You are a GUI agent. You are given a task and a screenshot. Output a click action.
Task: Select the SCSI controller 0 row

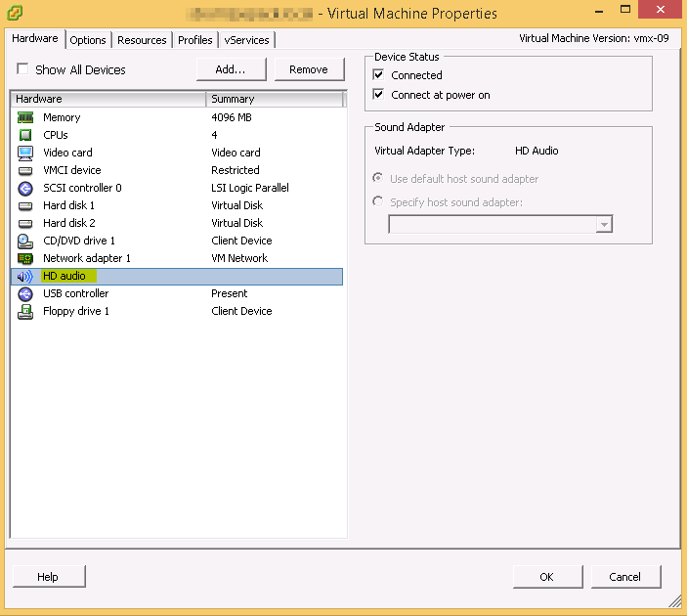(177, 188)
